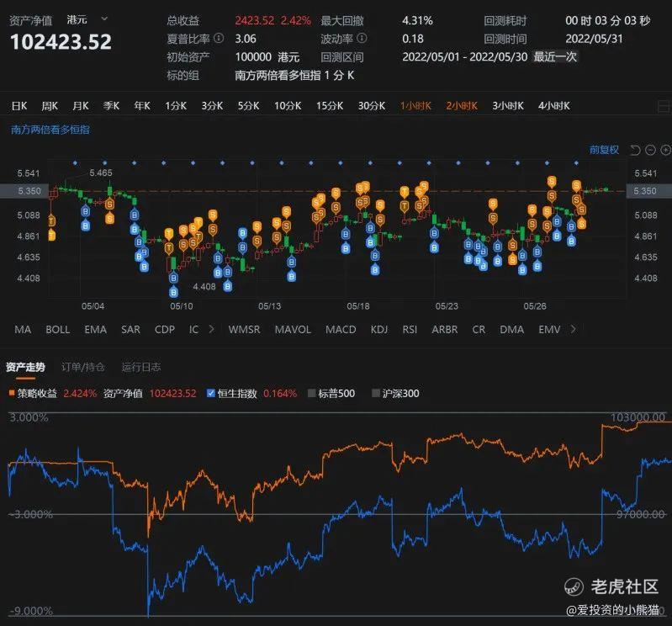The image size is (672, 626).
Task: Zoom in the K-line chart with plus icon
Action: 665,150
